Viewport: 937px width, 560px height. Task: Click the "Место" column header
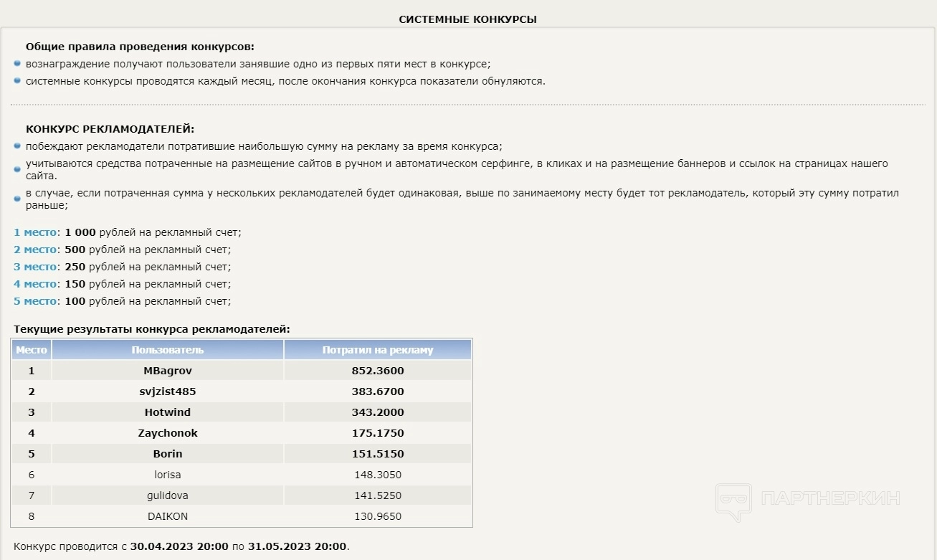(32, 350)
